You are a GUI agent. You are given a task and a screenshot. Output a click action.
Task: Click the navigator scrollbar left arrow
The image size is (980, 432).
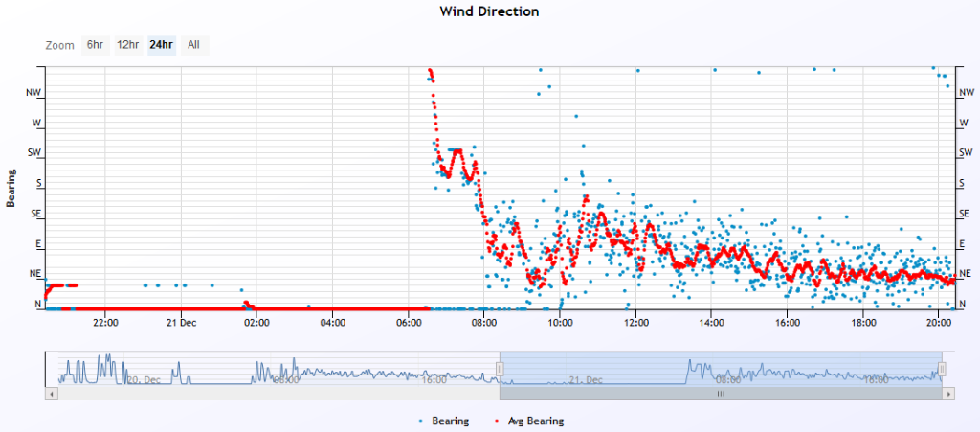(52, 394)
